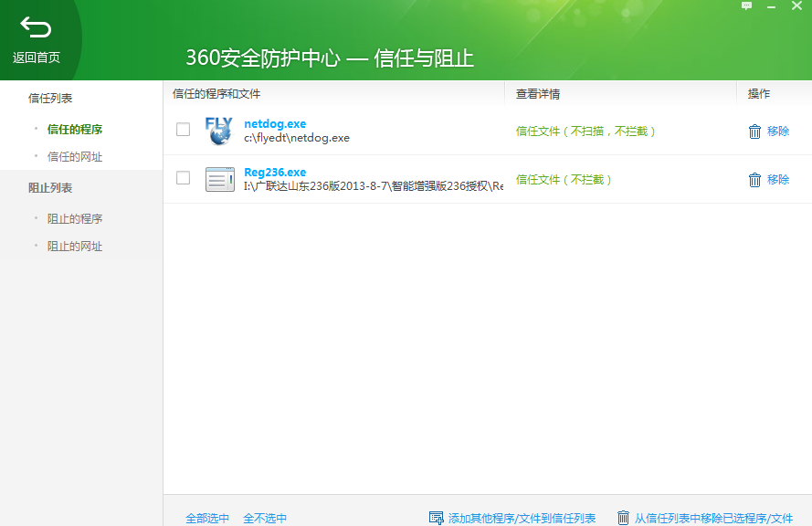Viewport: 812px width, 526px height.
Task: Click the 信任列表 section heading
Action: tap(50, 99)
